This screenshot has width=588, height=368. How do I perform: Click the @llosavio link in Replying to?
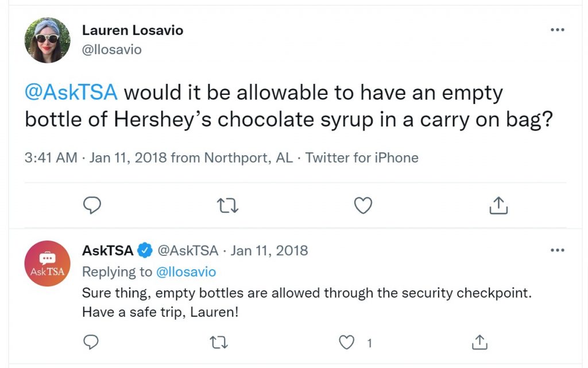186,272
